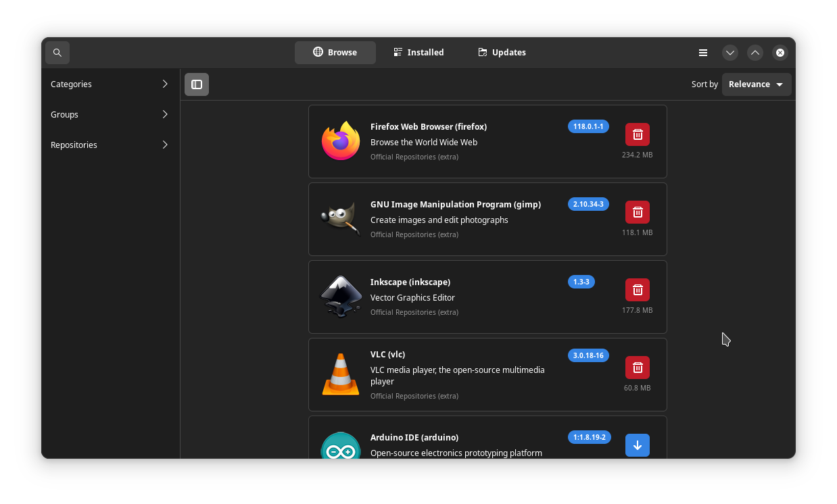Image resolution: width=837 pixels, height=504 pixels.
Task: Click the Firefox version badge 118.0.1-1
Action: (x=588, y=126)
